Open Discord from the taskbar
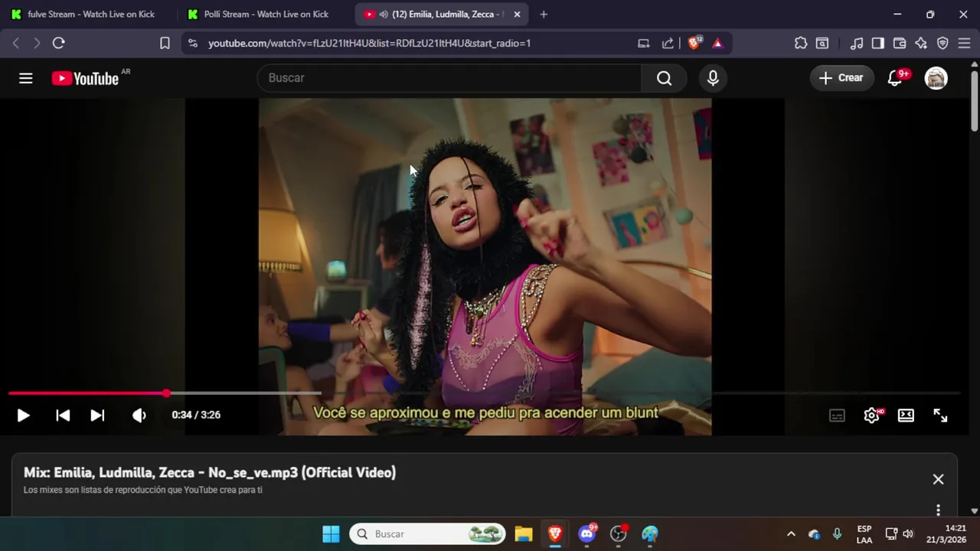The width and height of the screenshot is (980, 551). (587, 534)
